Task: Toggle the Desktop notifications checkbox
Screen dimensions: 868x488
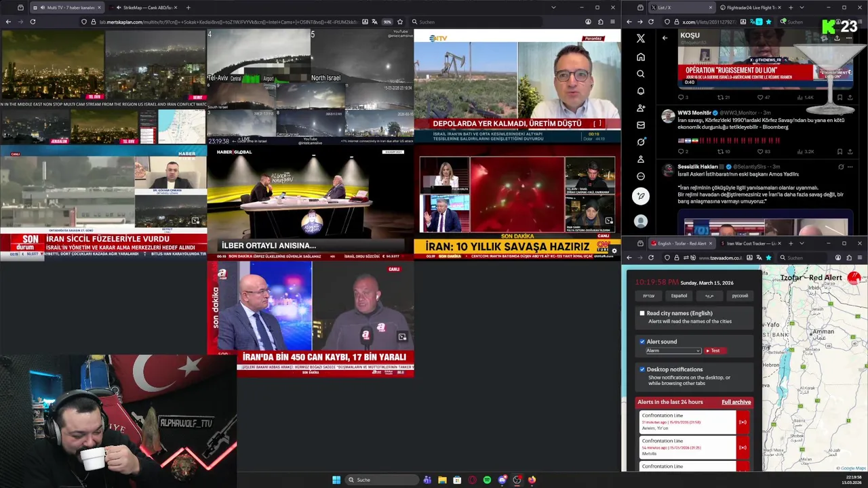Action: click(642, 369)
